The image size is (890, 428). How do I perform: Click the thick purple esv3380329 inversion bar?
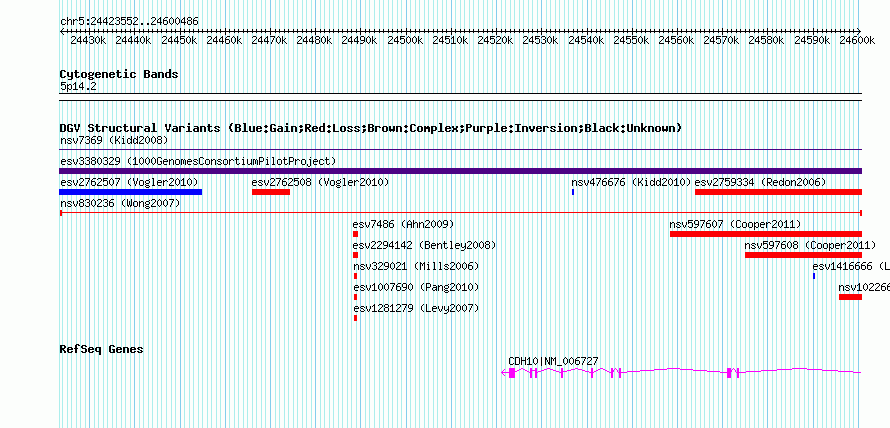coord(461,171)
